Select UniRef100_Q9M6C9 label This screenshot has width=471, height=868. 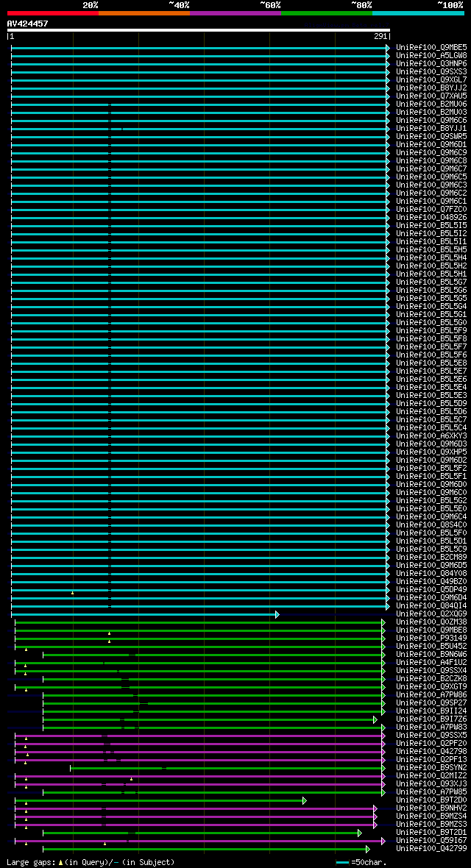point(432,153)
